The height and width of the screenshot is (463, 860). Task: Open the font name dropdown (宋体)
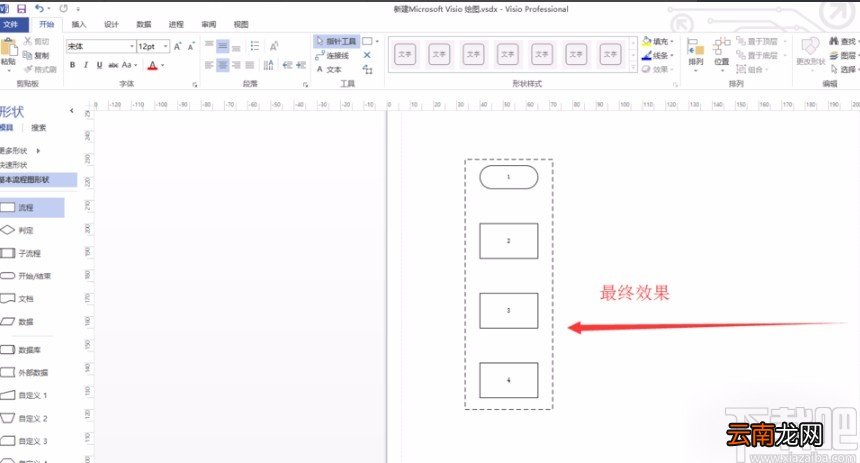[132, 47]
